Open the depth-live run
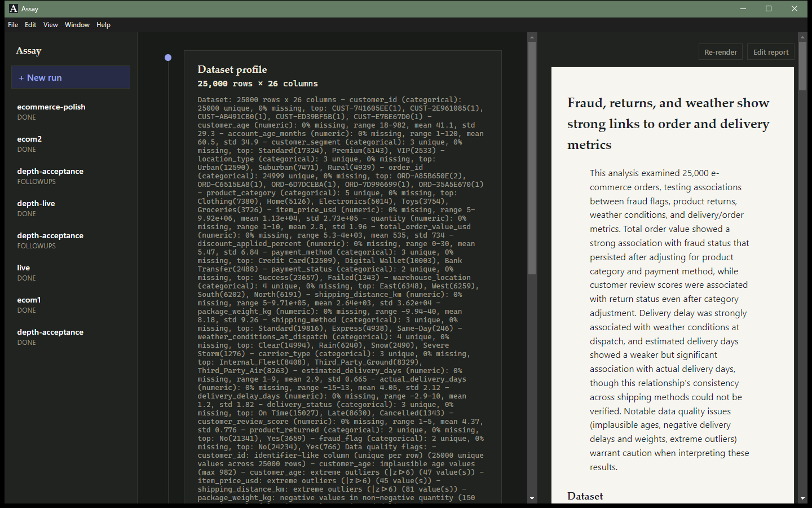Viewport: 812px width, 508px height. point(70,208)
